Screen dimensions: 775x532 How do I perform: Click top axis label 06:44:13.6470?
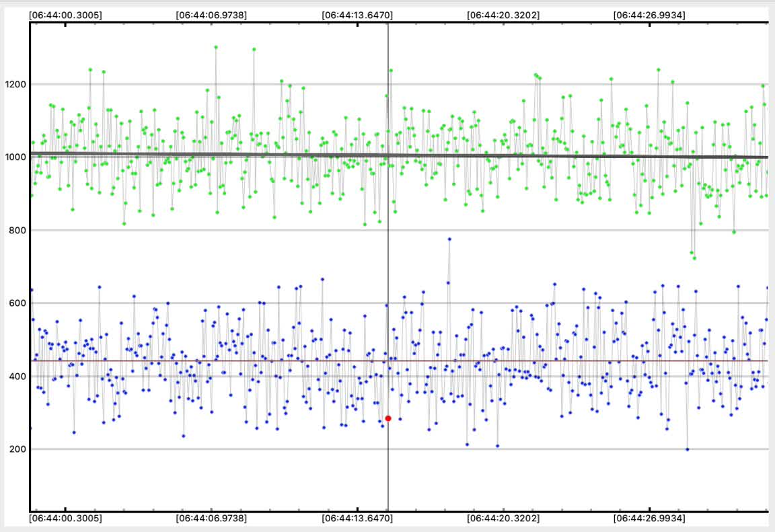click(357, 13)
